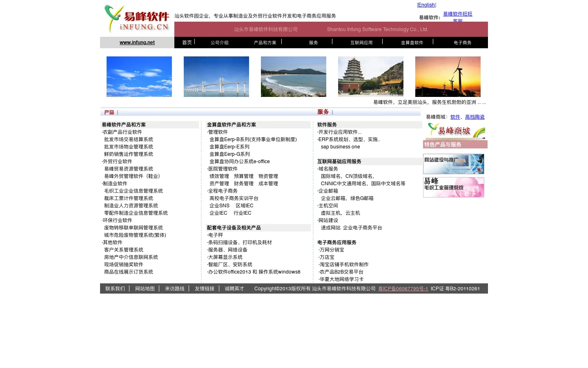Click 联系我们 in footer

(115, 289)
